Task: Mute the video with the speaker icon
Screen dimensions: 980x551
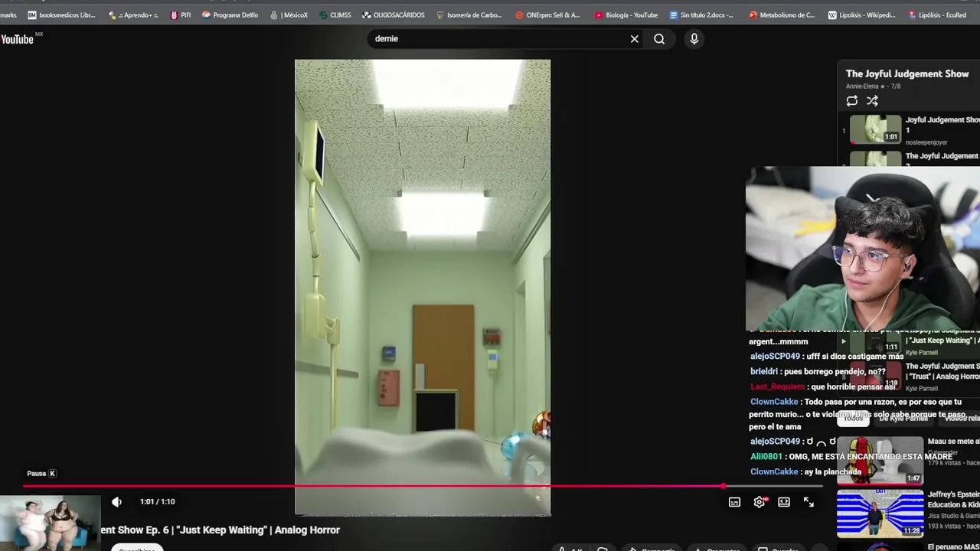Action: [x=116, y=502]
